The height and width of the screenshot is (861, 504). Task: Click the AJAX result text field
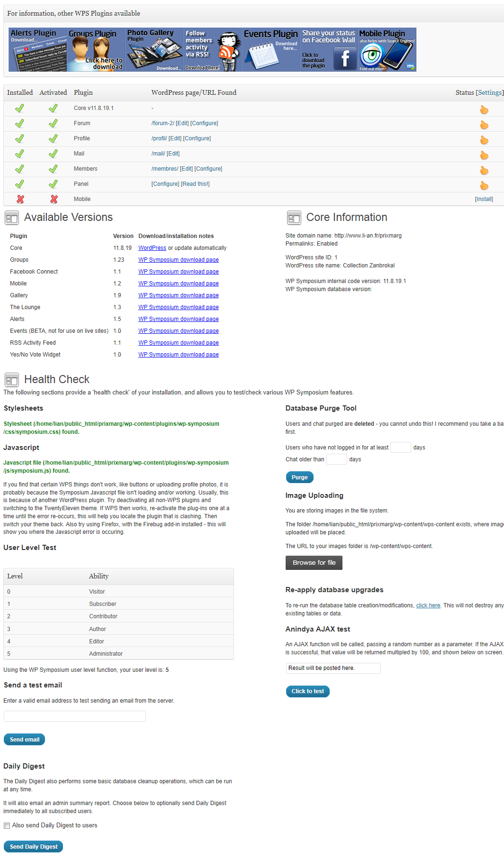point(333,668)
